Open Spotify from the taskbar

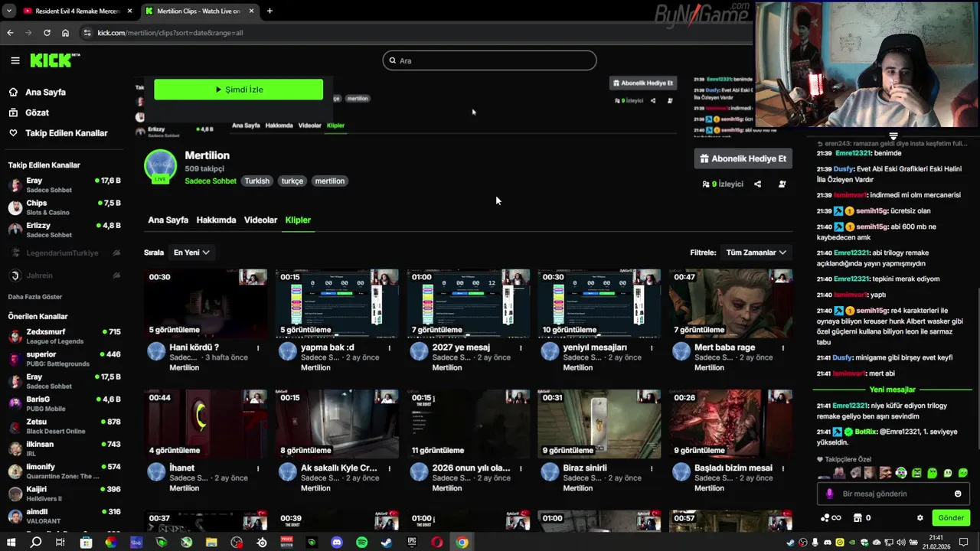(x=362, y=543)
